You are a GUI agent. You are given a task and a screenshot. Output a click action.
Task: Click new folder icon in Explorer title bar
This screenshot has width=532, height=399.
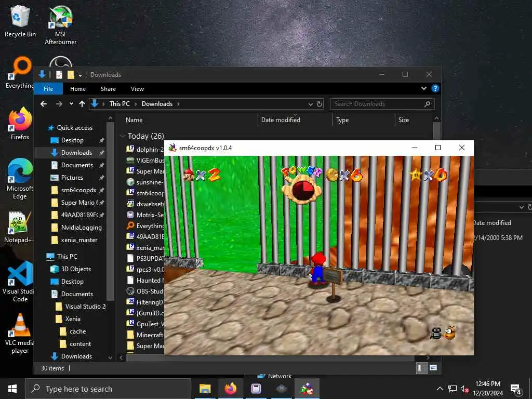pos(71,75)
